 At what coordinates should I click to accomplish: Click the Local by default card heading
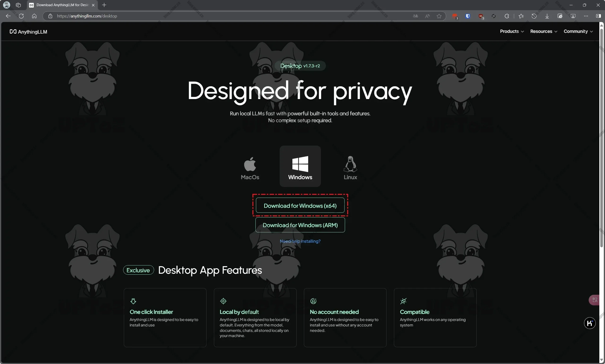[x=239, y=312]
